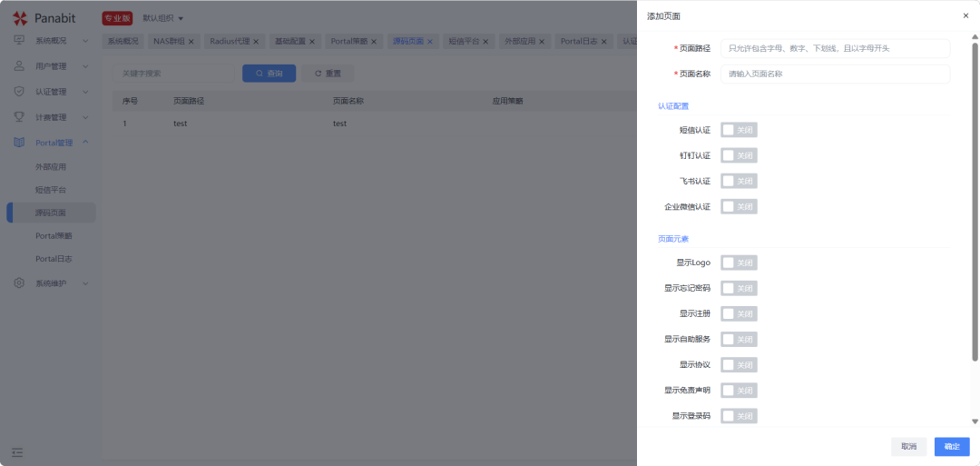Click test in 页面名称 column

click(x=339, y=124)
